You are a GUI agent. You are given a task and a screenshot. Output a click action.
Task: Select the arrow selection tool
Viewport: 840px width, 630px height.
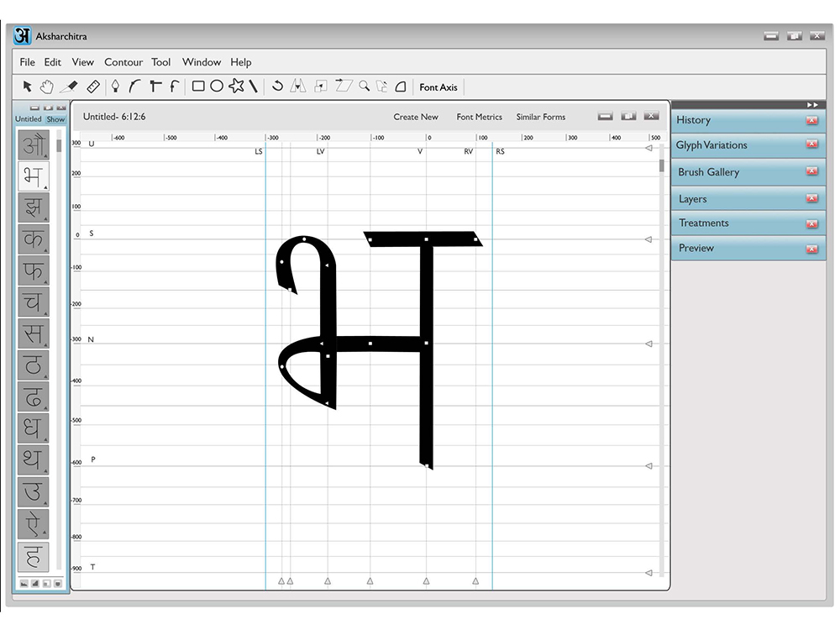click(28, 87)
